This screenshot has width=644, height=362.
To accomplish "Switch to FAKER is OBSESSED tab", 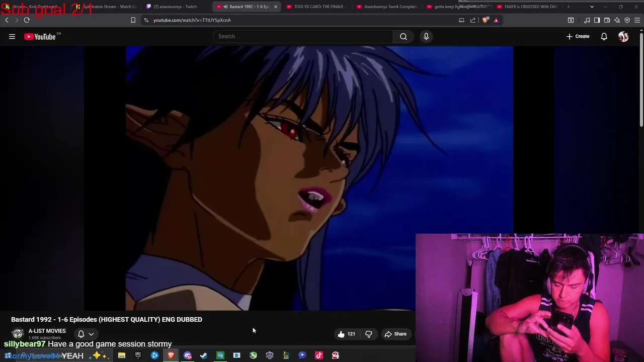I will 528,7.
